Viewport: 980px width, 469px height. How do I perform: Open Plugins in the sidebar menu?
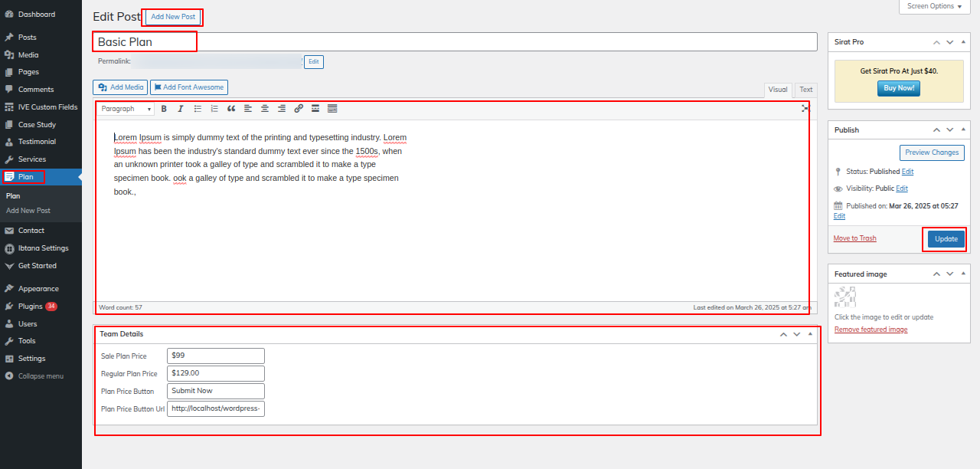[x=31, y=307]
